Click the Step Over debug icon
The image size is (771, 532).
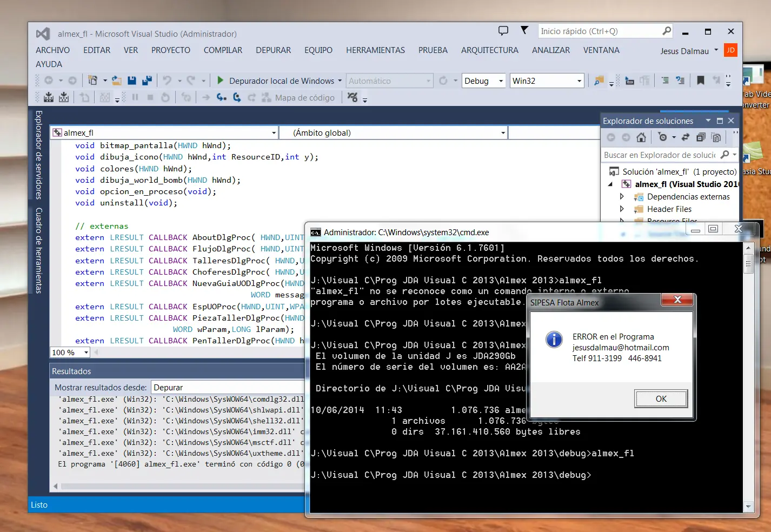tap(237, 97)
